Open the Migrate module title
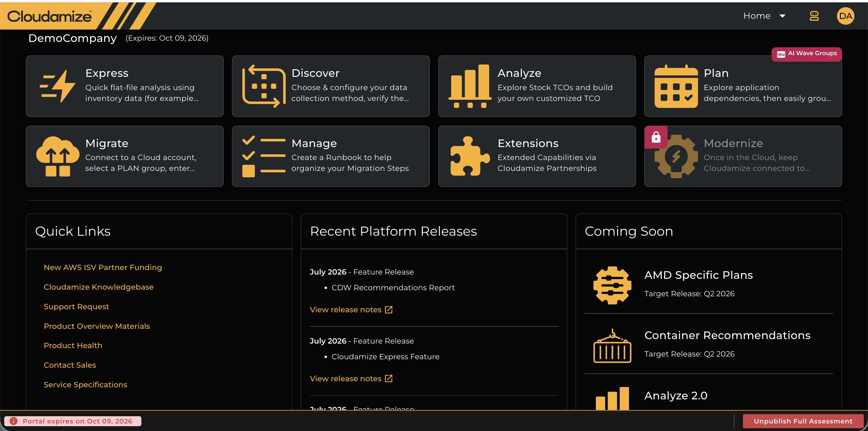Image resolution: width=868 pixels, height=431 pixels. click(107, 143)
